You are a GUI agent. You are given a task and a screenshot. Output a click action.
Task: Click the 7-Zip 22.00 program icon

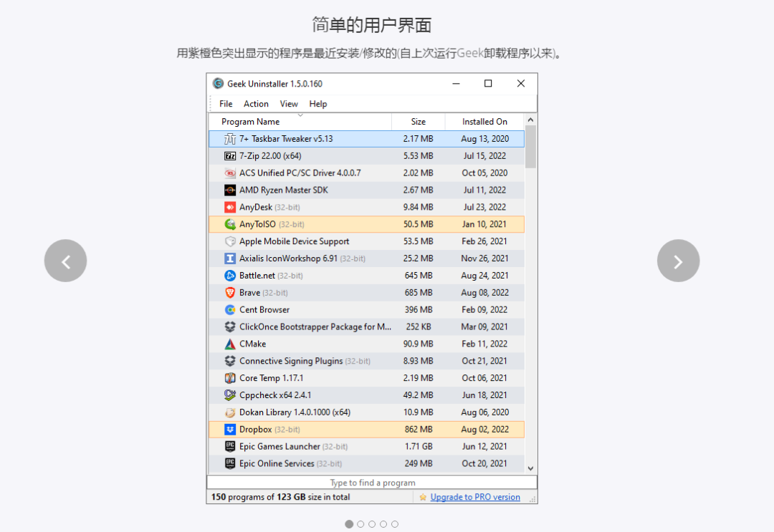pos(229,156)
